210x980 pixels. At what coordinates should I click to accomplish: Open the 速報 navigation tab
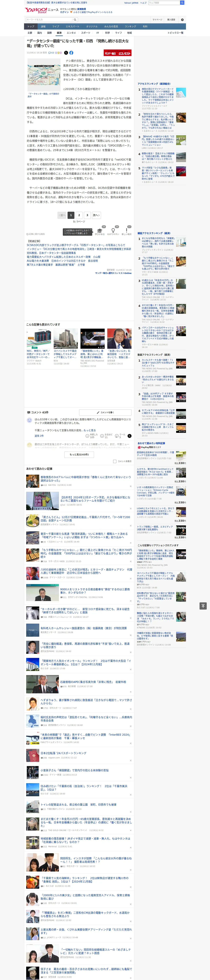point(43,27)
